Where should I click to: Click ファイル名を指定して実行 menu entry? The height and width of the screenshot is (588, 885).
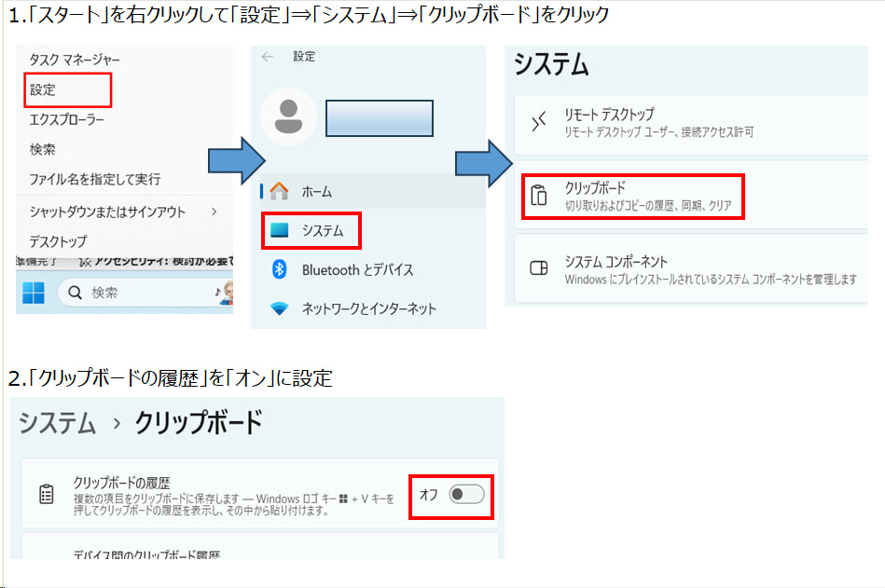click(95, 179)
